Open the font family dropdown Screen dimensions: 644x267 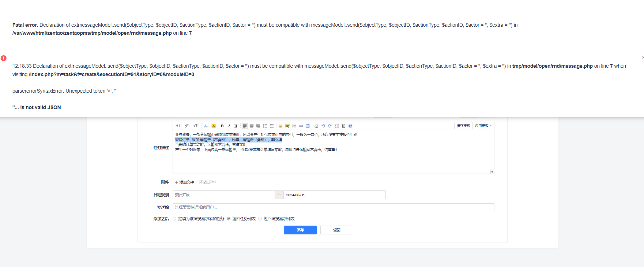[x=187, y=126]
